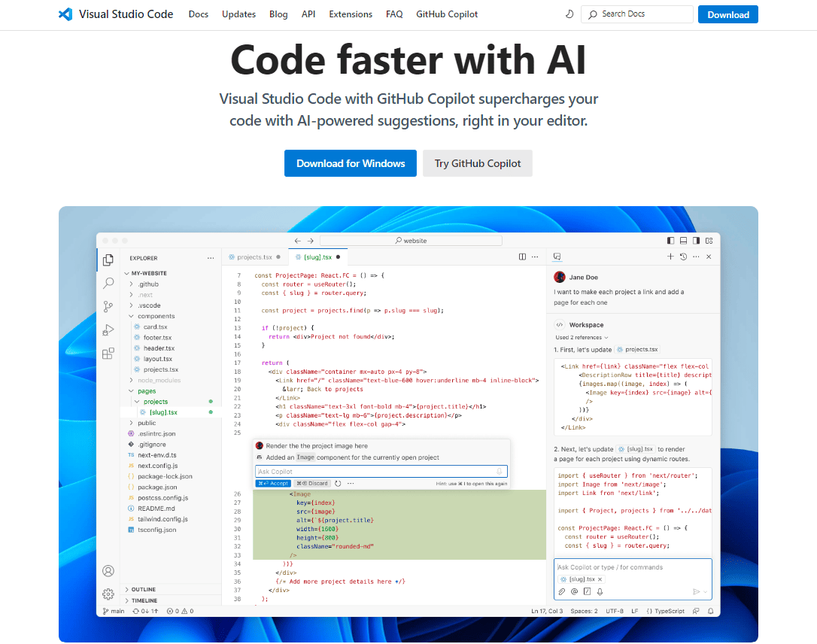Open the API menu item
This screenshot has width=817, height=644.
pyautogui.click(x=308, y=14)
